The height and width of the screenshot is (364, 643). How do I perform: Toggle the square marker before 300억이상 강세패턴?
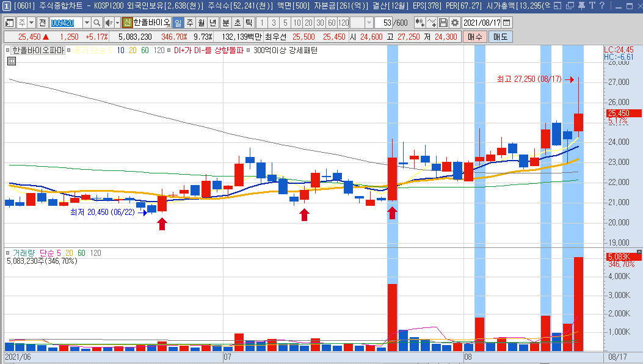tap(249, 51)
